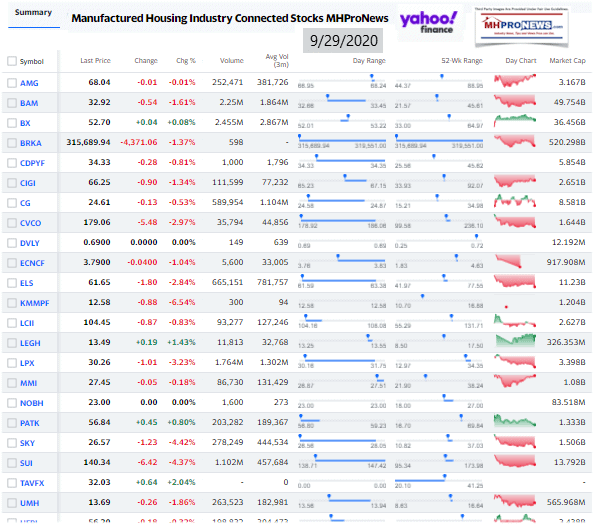Check the select-all Symbol checkbox
The image size is (594, 524).
(x=12, y=61)
